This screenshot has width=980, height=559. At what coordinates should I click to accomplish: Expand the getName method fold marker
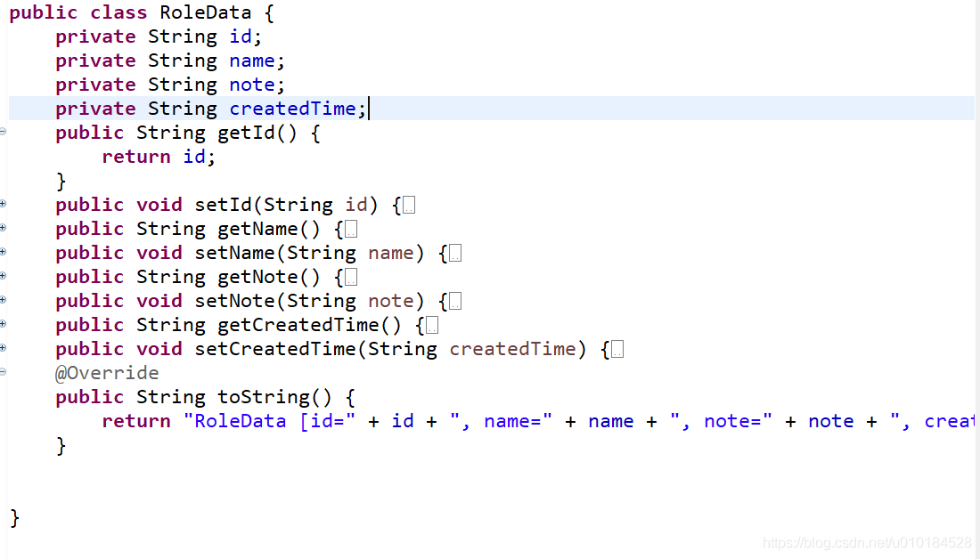(x=3, y=228)
